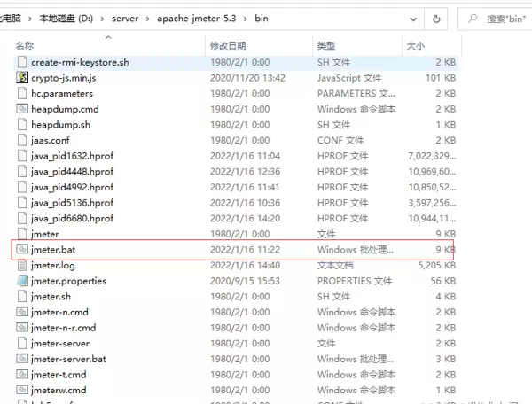Click the jmeter.log document icon

pos(22,265)
